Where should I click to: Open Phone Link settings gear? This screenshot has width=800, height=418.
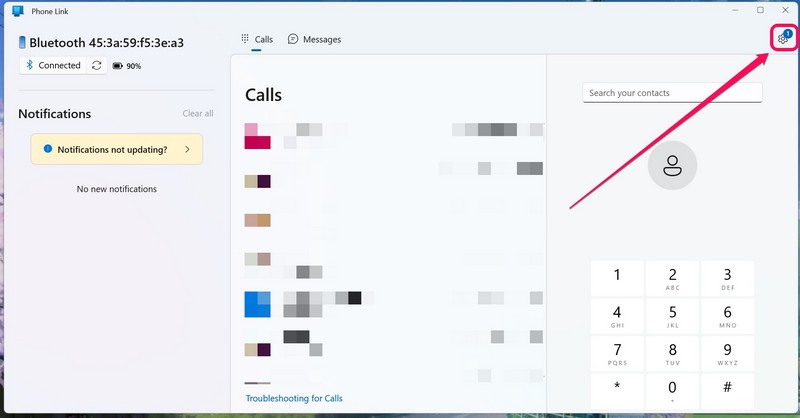click(x=783, y=39)
